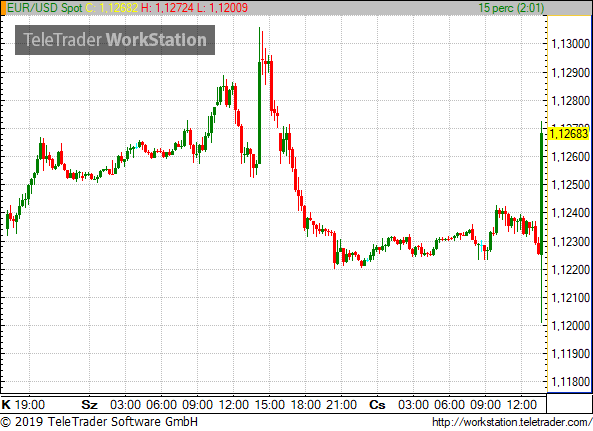Click the closing price value C: 1,12682
The width and height of the screenshot is (593, 431).
tap(112, 8)
